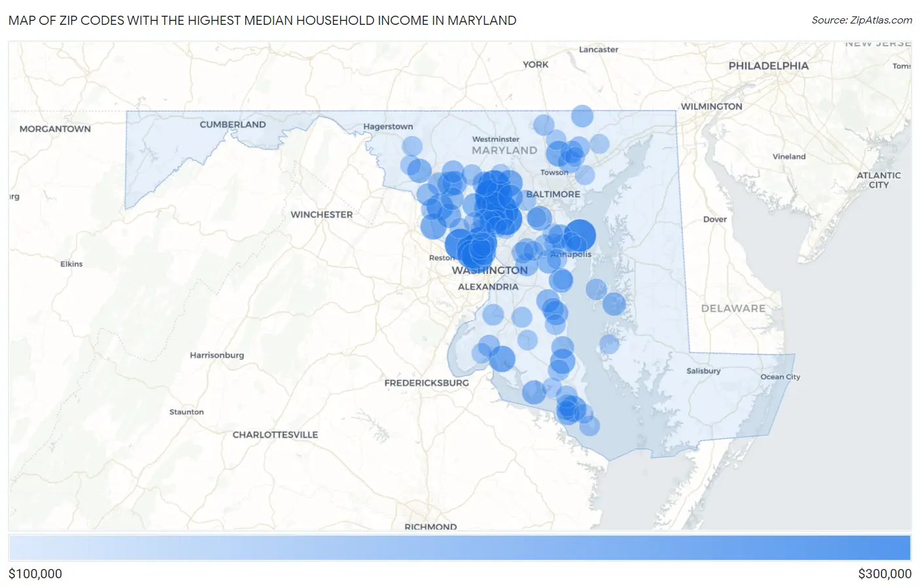The image size is (920, 588).
Task: Click the Harrisonburg map label
Action: click(x=217, y=355)
